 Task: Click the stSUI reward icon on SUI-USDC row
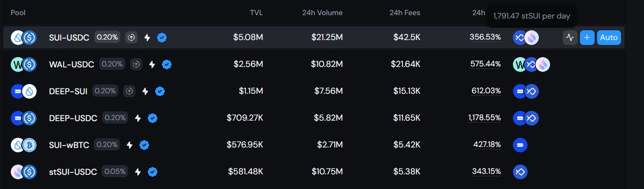(532, 38)
